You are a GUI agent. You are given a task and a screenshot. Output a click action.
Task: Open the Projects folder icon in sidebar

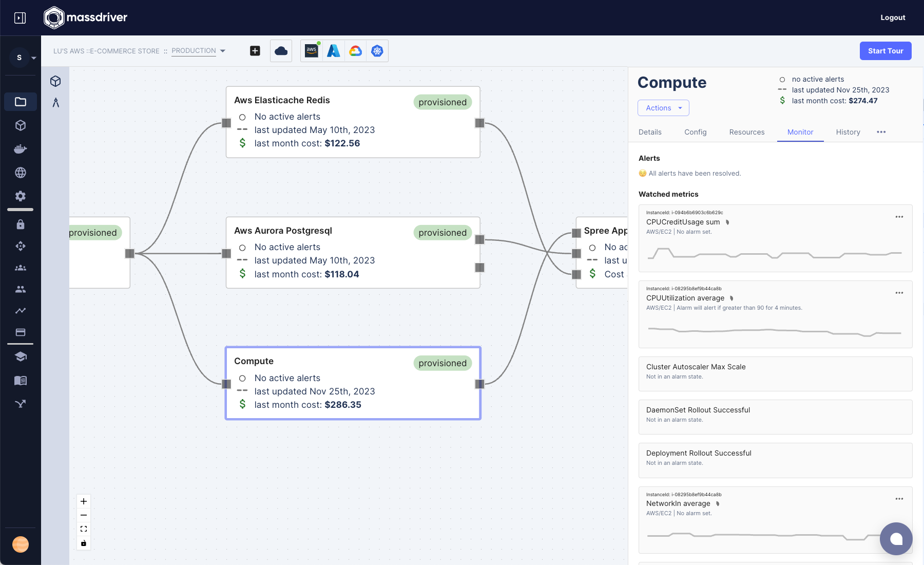[21, 102]
